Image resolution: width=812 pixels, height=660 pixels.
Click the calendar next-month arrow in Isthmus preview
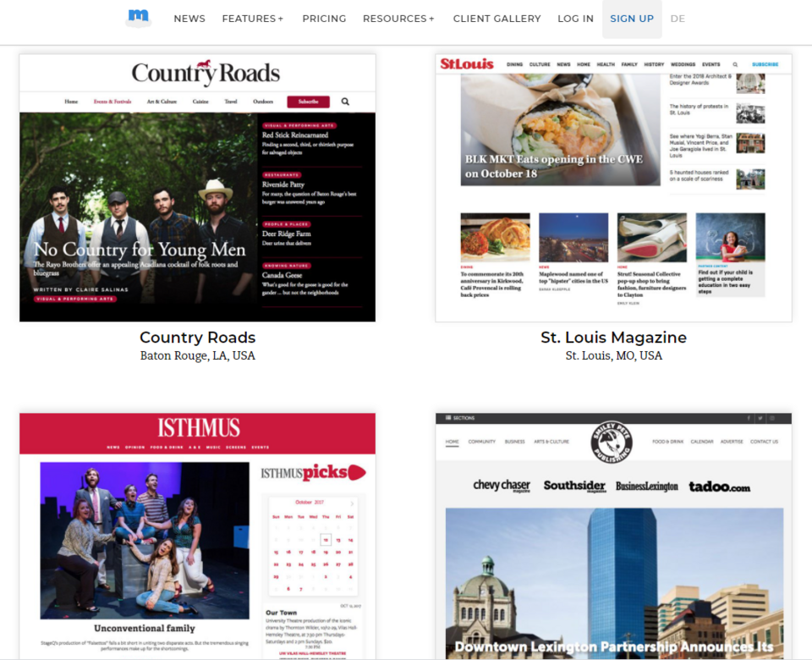click(352, 503)
